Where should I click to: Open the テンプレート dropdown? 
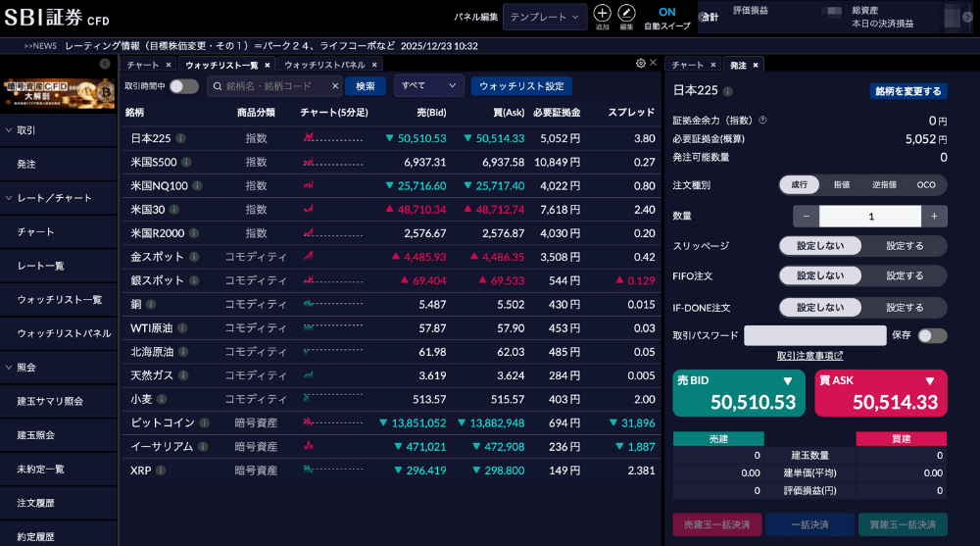[x=544, y=17]
